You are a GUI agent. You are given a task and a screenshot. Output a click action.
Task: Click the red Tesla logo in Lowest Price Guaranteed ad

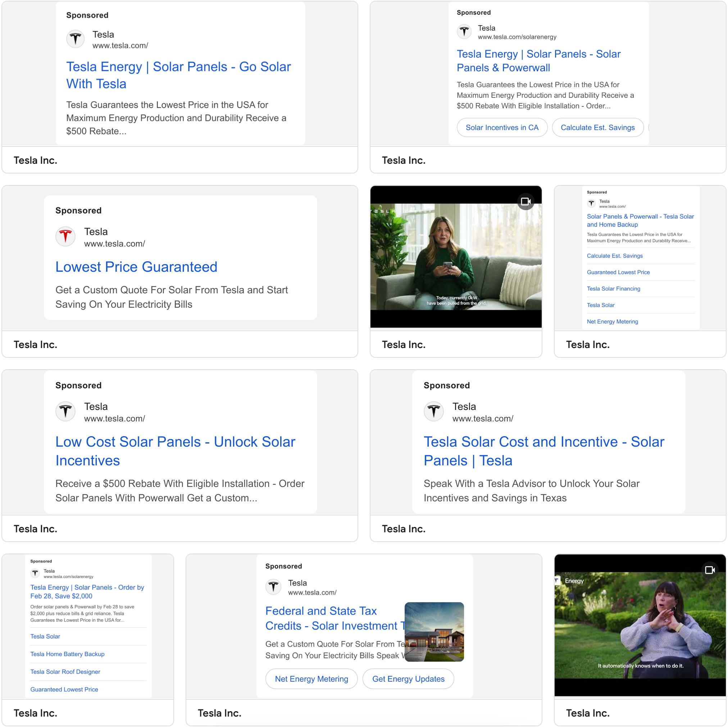click(65, 236)
